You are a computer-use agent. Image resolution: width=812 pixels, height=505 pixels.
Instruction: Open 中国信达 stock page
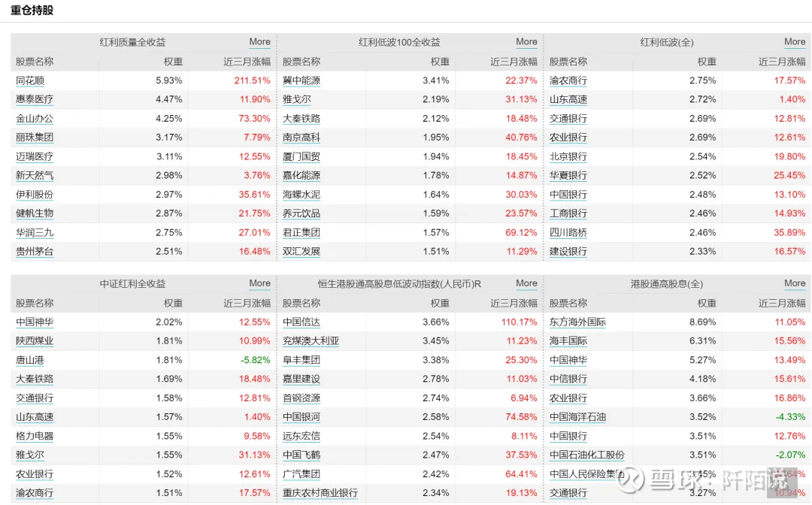click(301, 322)
